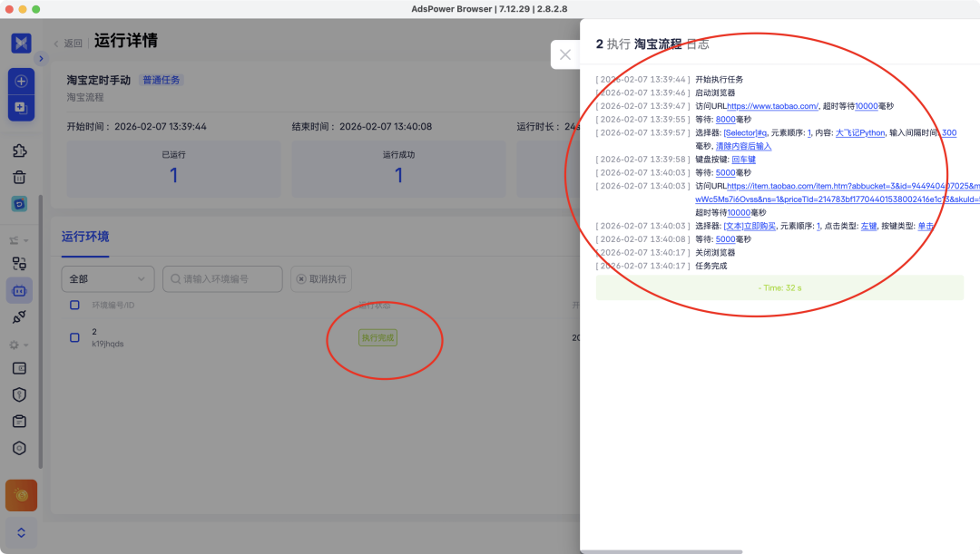Click the 运行成功 count card
This screenshot has height=554, width=980.
[x=398, y=170]
